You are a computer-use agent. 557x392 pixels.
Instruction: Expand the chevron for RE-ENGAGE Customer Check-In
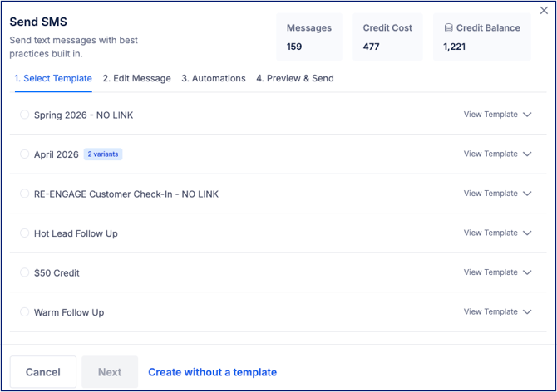[x=527, y=194]
